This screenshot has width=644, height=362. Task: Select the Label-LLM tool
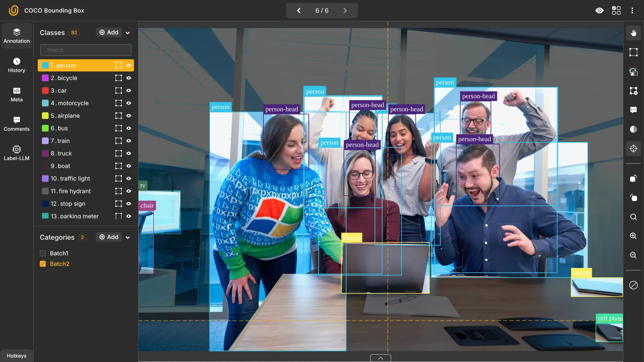point(16,153)
